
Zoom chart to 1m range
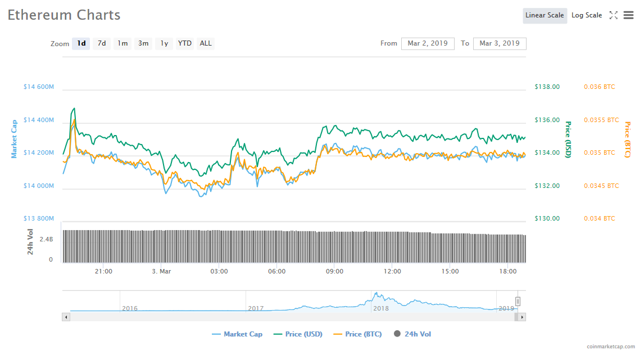click(123, 43)
